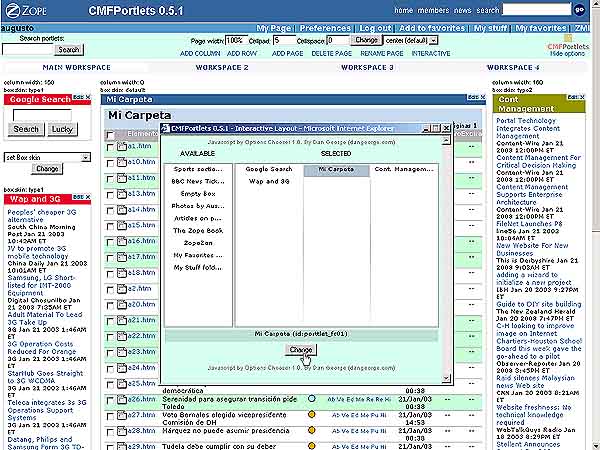Click the file icon for a27.htm
The height and width of the screenshot is (450, 600).
[x=122, y=415]
